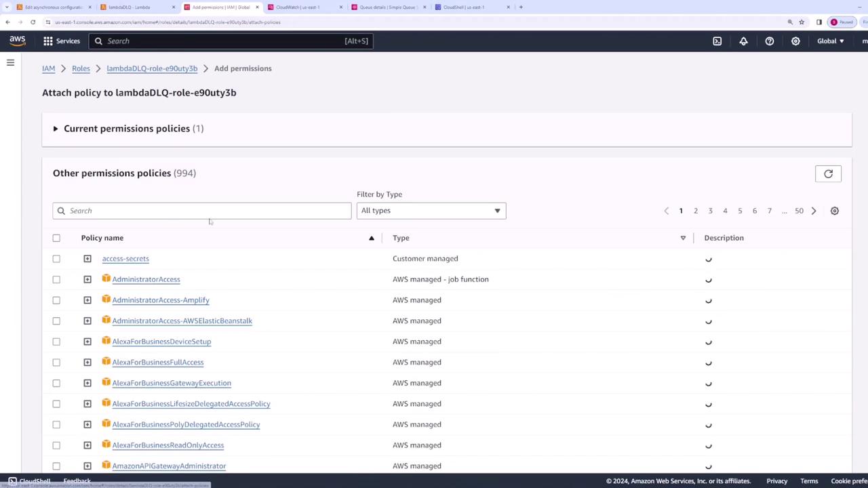Open the notifications bell

coord(743,41)
